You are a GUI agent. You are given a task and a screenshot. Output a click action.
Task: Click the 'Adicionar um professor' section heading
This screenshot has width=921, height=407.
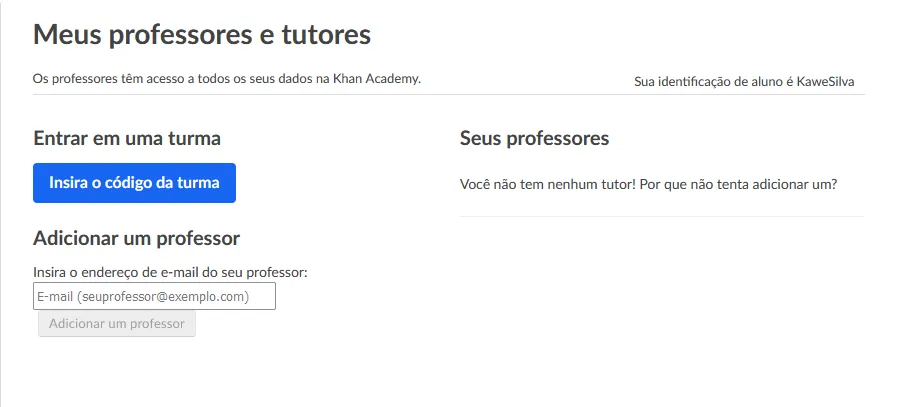coord(136,239)
